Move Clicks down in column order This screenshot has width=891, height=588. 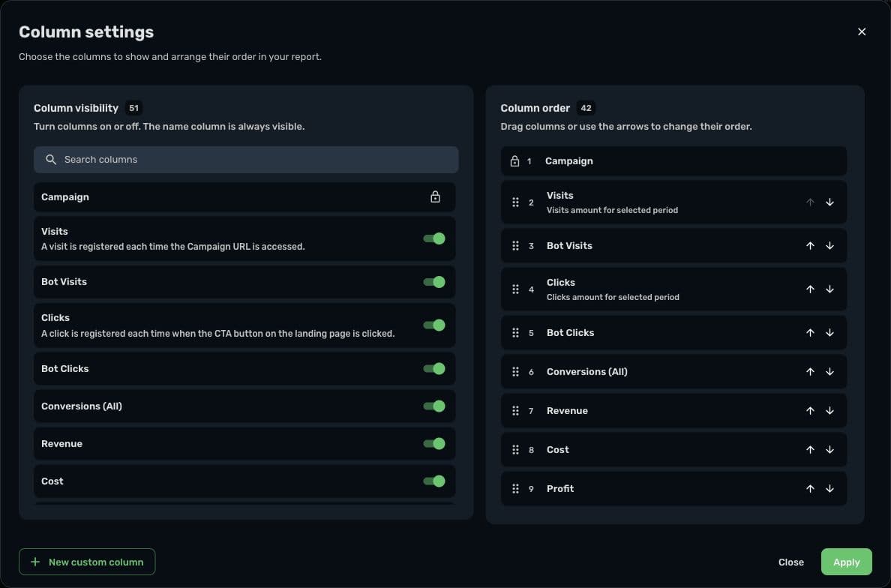pos(829,289)
